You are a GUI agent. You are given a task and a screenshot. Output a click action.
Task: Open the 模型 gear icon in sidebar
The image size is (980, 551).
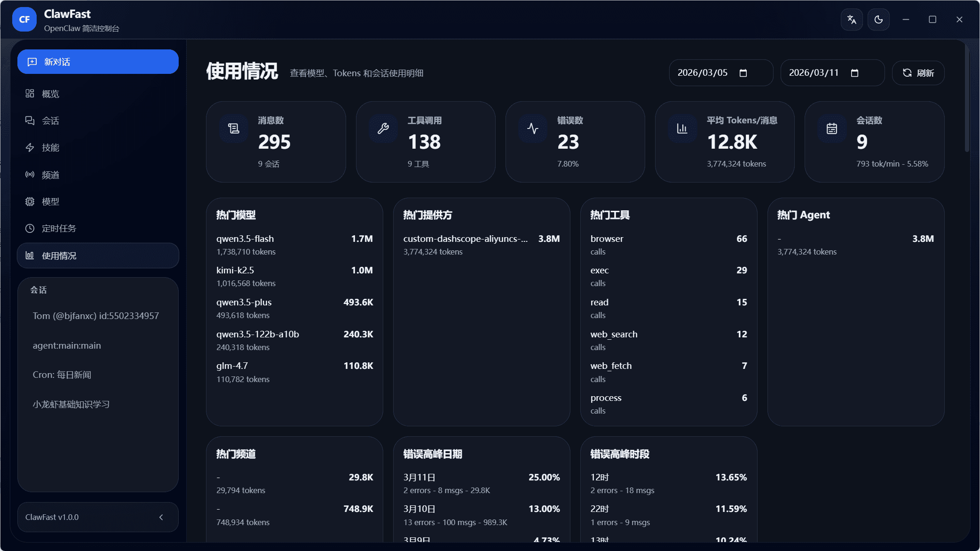30,201
